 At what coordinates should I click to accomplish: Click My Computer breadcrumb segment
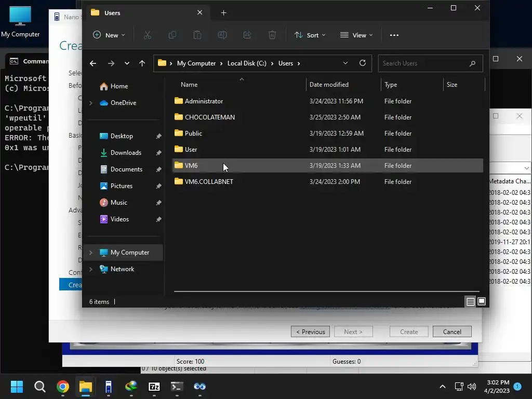196,63
